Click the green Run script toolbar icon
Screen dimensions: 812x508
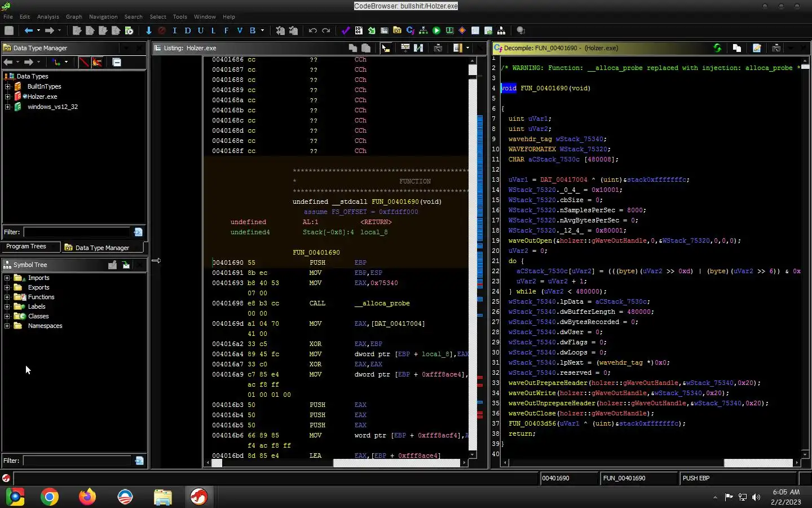[436, 30]
